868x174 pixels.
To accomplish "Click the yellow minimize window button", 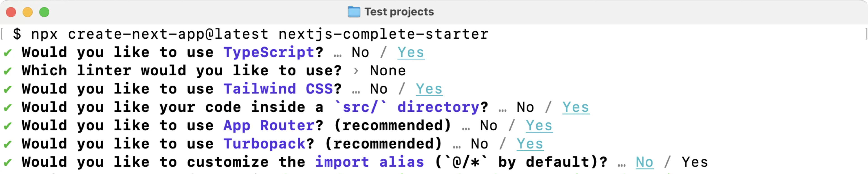I will coord(28,12).
